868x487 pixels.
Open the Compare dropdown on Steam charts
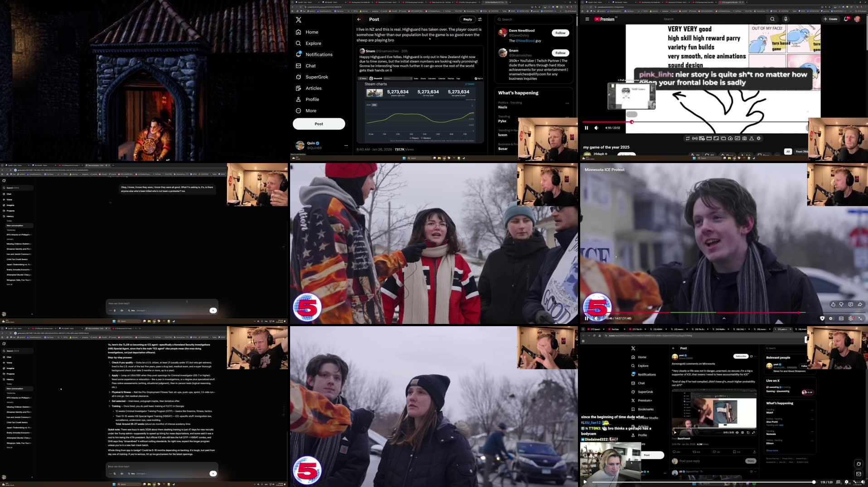(470, 84)
